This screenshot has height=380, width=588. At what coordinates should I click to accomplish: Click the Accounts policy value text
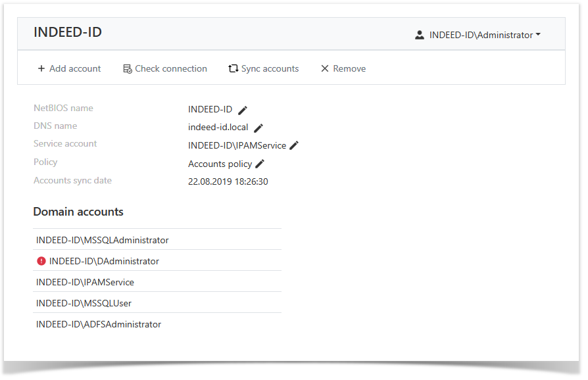[220, 164]
